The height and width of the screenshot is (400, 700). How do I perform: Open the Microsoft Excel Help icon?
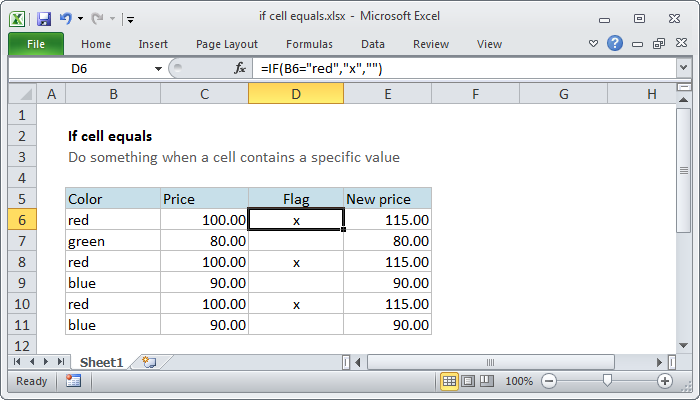616,44
